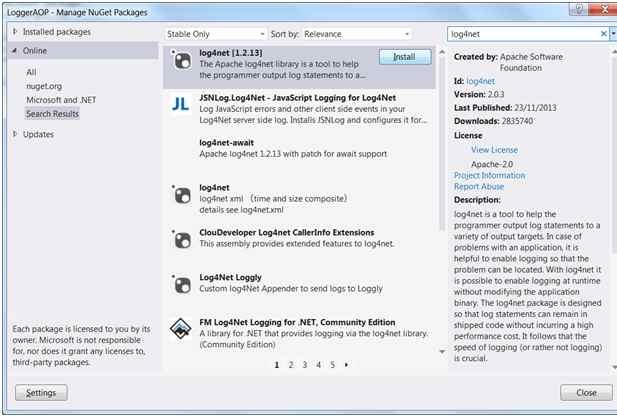Select FM Log4Net Logging Community Edition title
This screenshot has height=417, width=617.
(x=297, y=322)
